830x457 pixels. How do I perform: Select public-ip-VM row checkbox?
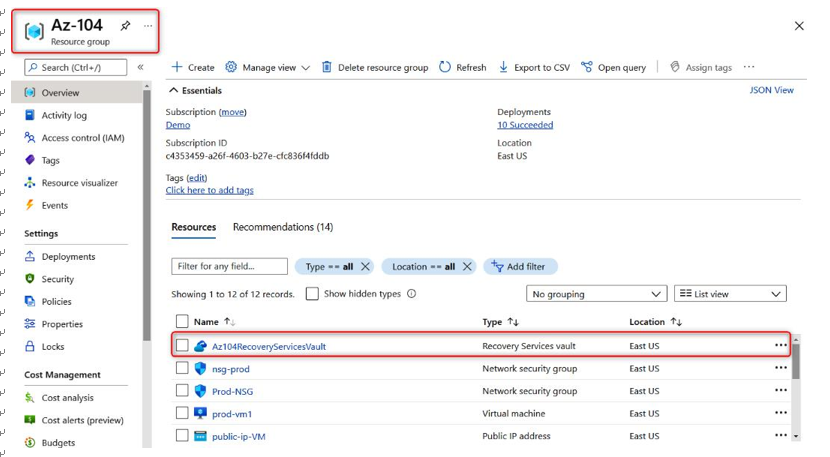pyautogui.click(x=182, y=436)
